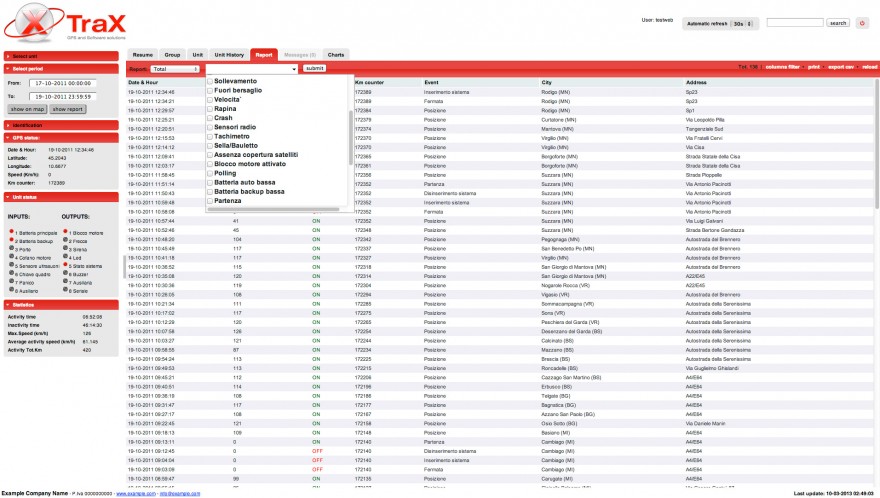Image resolution: width=880 pixels, height=498 pixels.
Task: Click the Cofano motore input status dot
Action: [x=11, y=256]
